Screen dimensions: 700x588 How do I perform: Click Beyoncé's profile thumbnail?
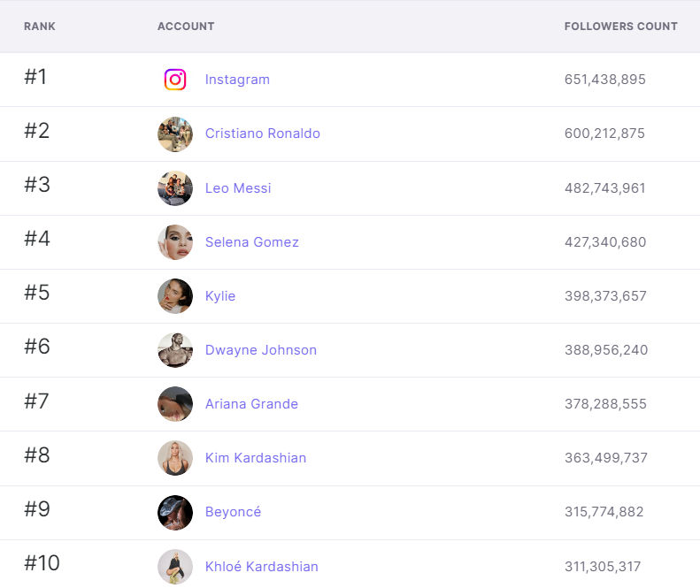point(175,513)
